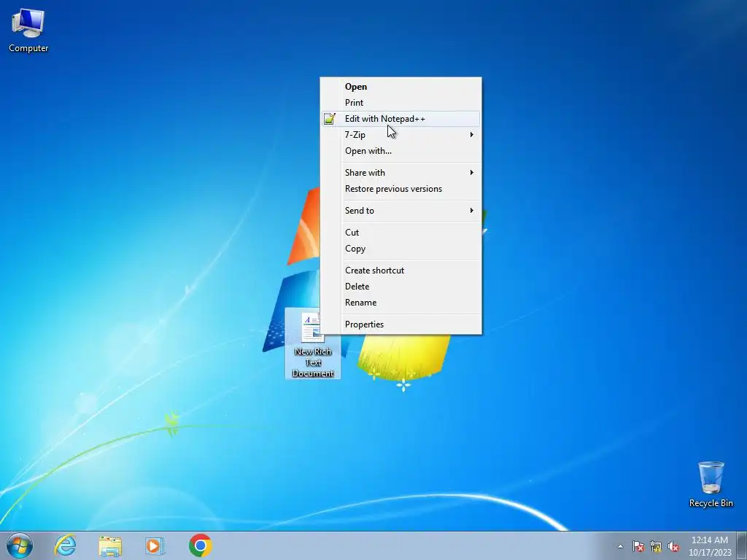Screen dimensions: 747x560
Task: Click the Notepad++ icon in context menu
Action: (330, 119)
